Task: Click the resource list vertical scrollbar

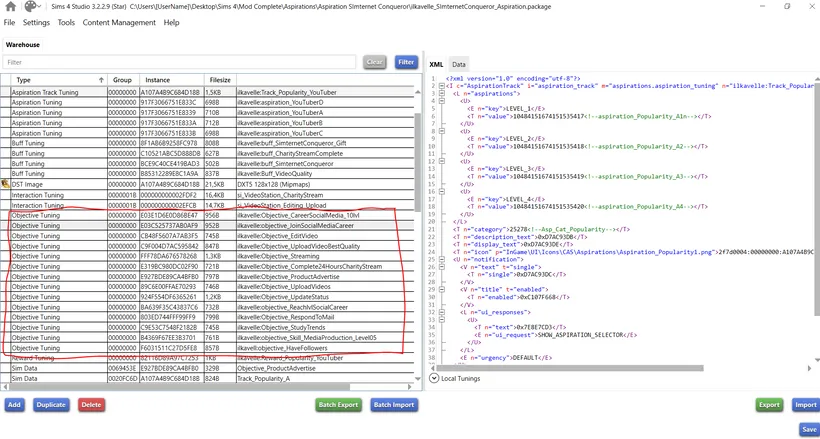Action: pos(418,162)
